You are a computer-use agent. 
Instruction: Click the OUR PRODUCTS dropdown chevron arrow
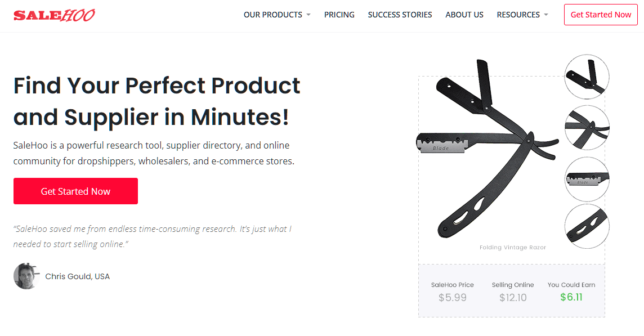(308, 15)
